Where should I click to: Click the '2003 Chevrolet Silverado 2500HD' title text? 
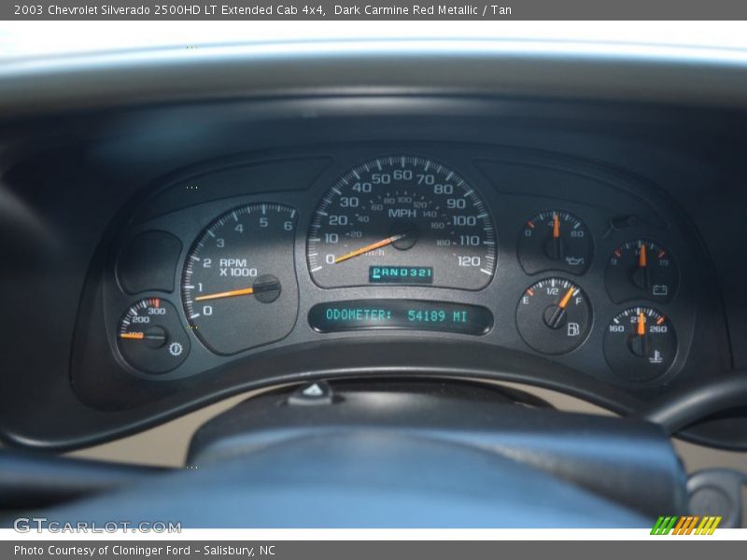click(x=107, y=10)
